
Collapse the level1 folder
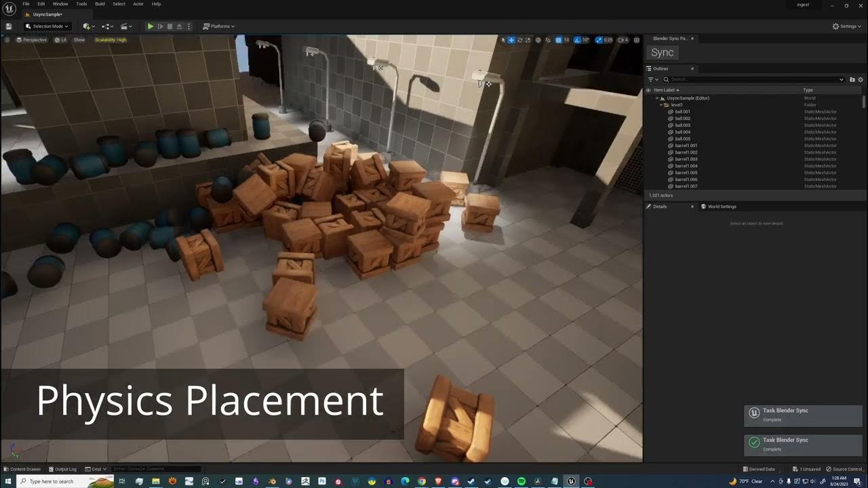[x=662, y=105]
